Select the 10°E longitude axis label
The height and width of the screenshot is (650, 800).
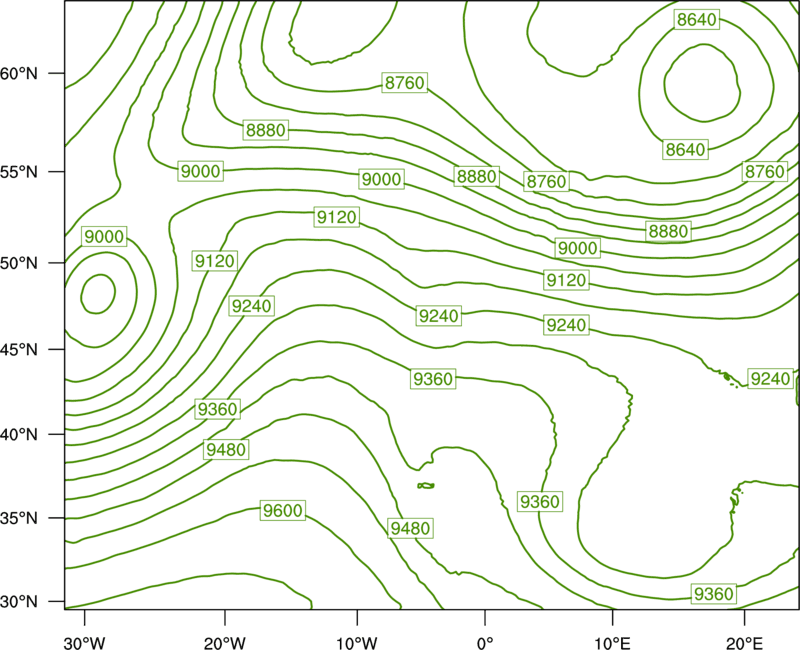612,643
